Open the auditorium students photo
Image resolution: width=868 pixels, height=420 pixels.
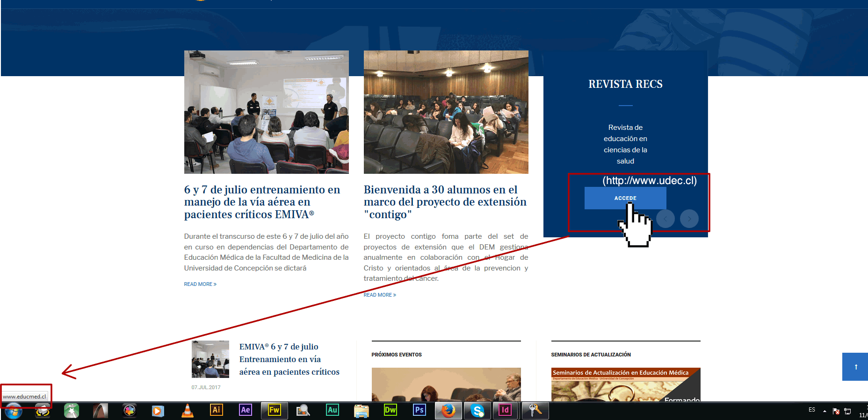point(446,112)
